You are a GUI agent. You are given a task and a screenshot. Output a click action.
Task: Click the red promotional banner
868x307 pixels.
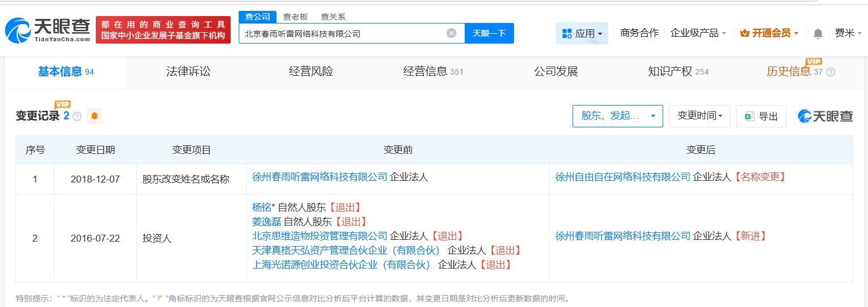click(163, 30)
